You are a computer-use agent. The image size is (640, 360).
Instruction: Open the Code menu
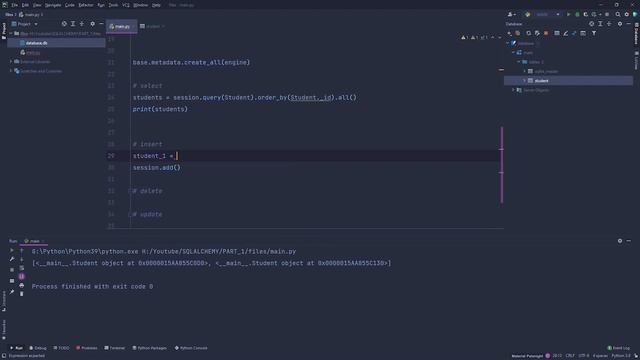coord(70,5)
